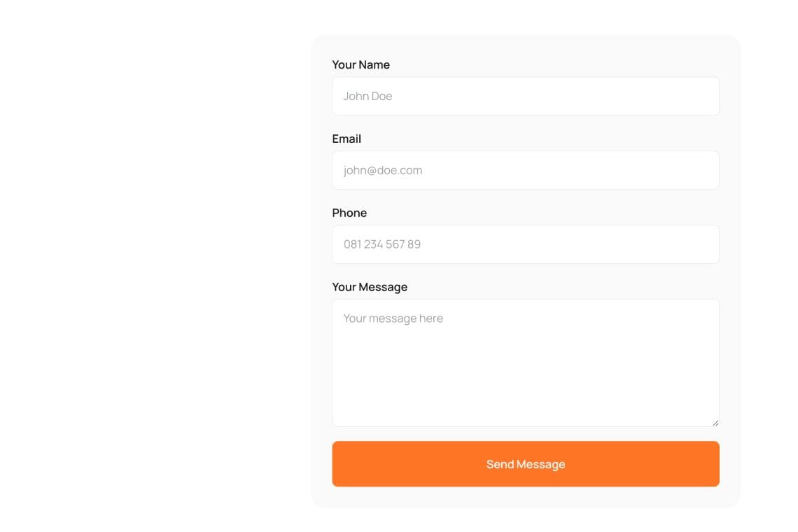This screenshot has width=798, height=532.
Task: Click the "Your message here" placeholder text
Action: point(393,318)
